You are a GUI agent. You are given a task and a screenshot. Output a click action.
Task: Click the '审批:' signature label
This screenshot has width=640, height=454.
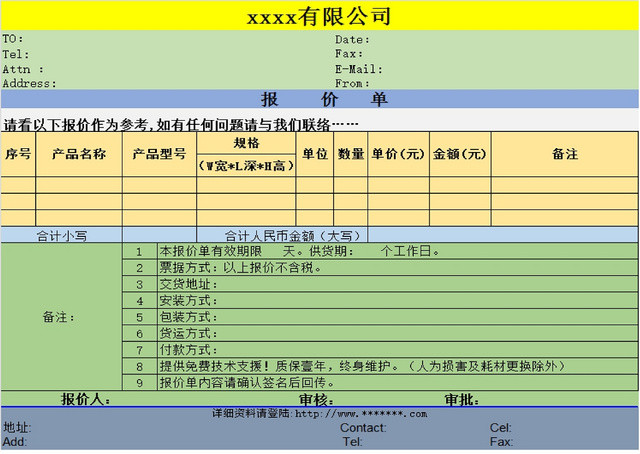[462, 400]
